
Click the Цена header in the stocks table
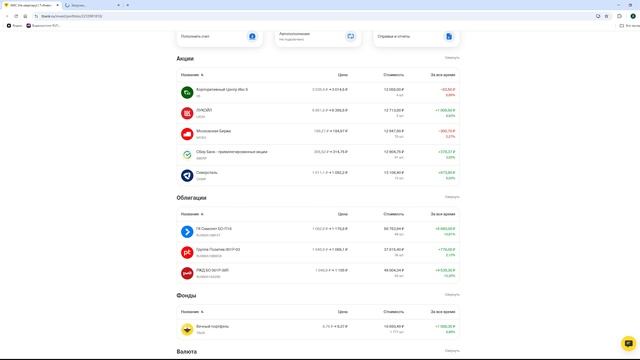click(x=342, y=75)
